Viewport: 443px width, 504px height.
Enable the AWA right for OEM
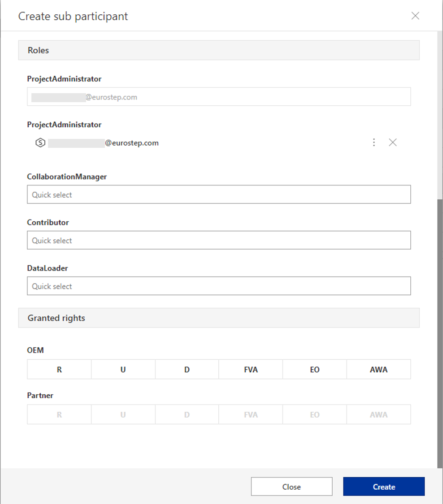point(378,369)
